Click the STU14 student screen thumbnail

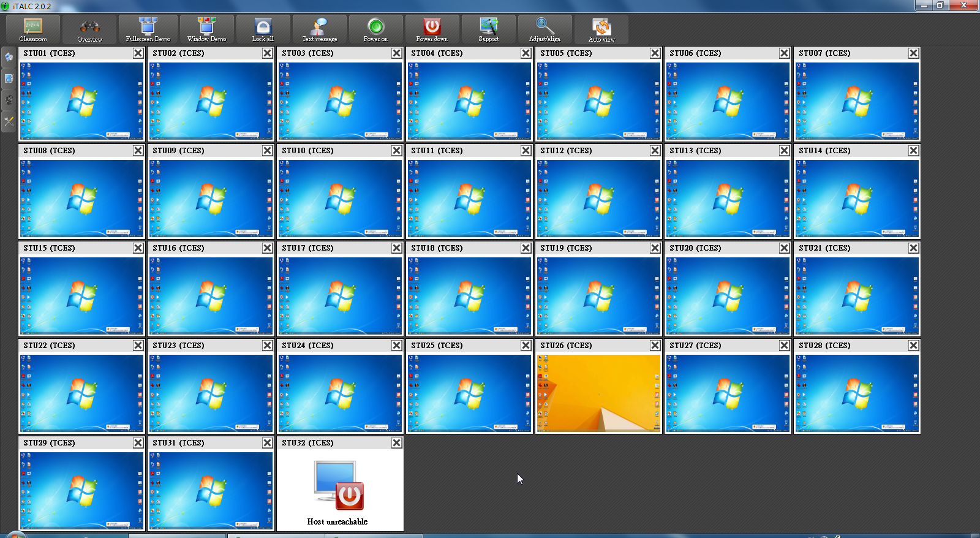click(x=857, y=199)
